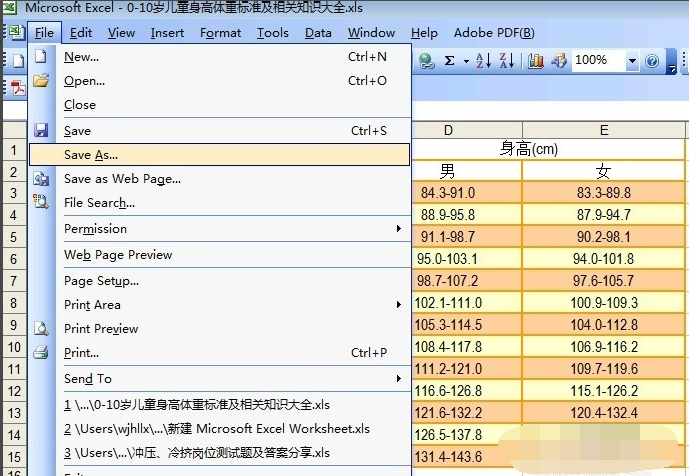Screen dimensions: 689x476
Task: Click the printer icon beside Print...
Action: (41, 352)
